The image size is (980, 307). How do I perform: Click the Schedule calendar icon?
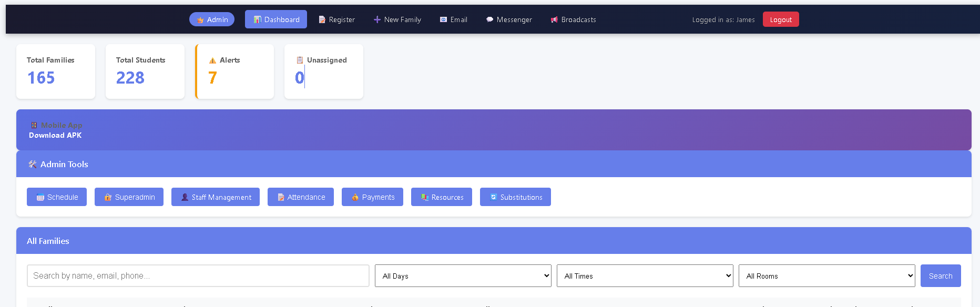click(x=40, y=198)
